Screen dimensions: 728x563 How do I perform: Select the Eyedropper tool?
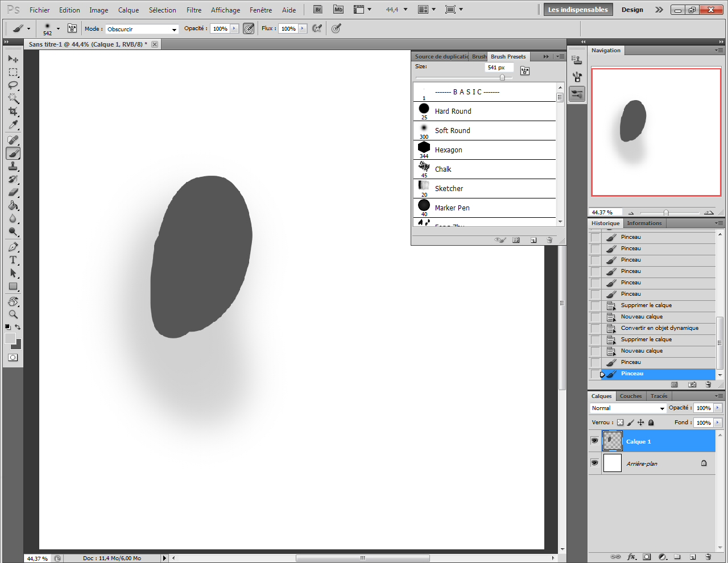(13, 125)
